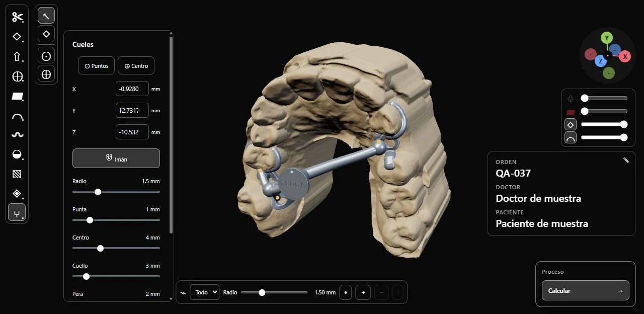Click the blue Z axis on view gizmo

coord(600,61)
